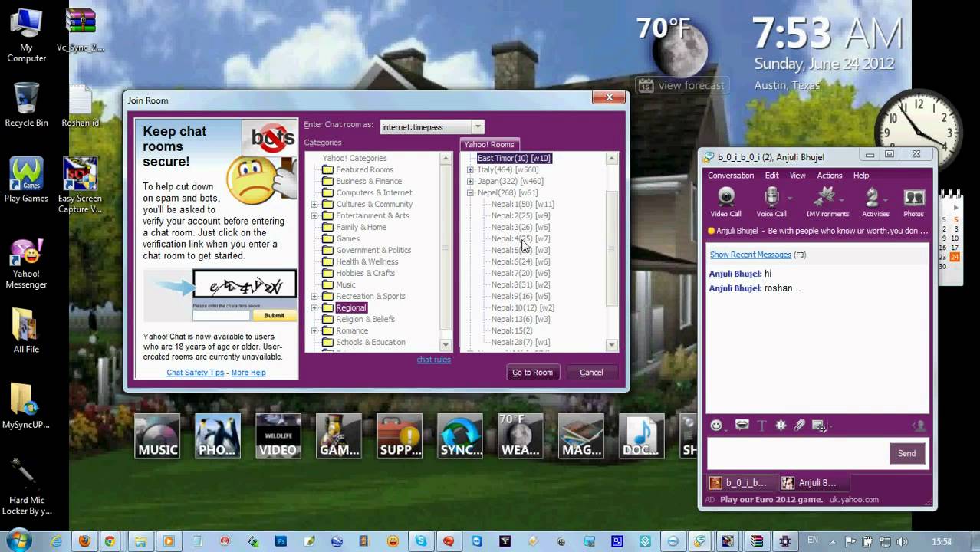Open the Actions menu
The height and width of the screenshot is (552, 980).
coord(829,176)
